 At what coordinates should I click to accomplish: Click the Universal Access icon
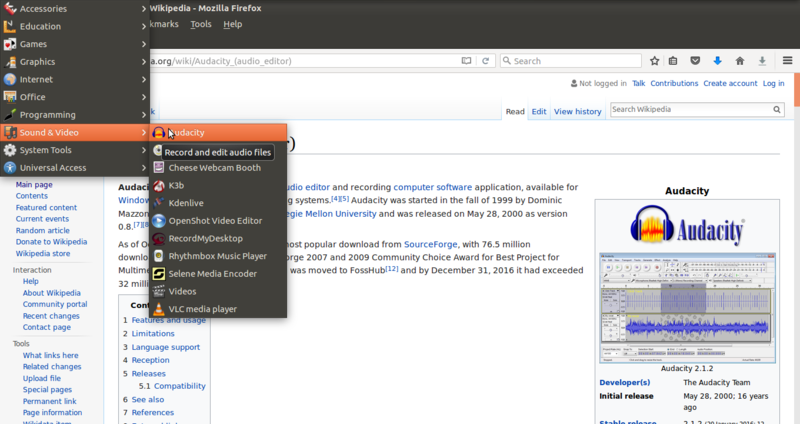tap(10, 168)
